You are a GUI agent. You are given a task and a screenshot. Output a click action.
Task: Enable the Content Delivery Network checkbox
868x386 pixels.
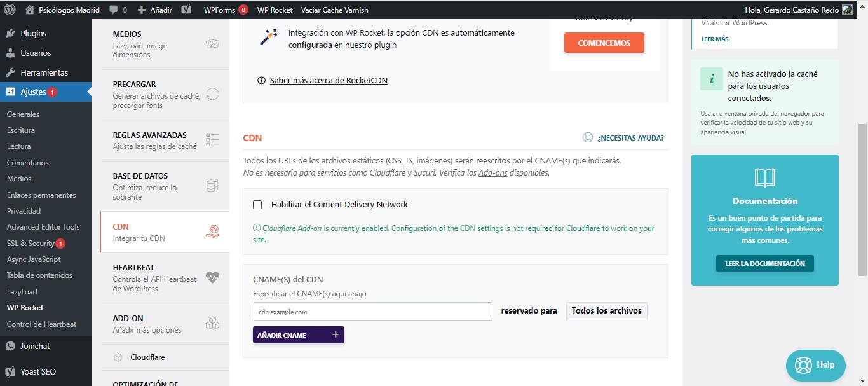pyautogui.click(x=257, y=205)
